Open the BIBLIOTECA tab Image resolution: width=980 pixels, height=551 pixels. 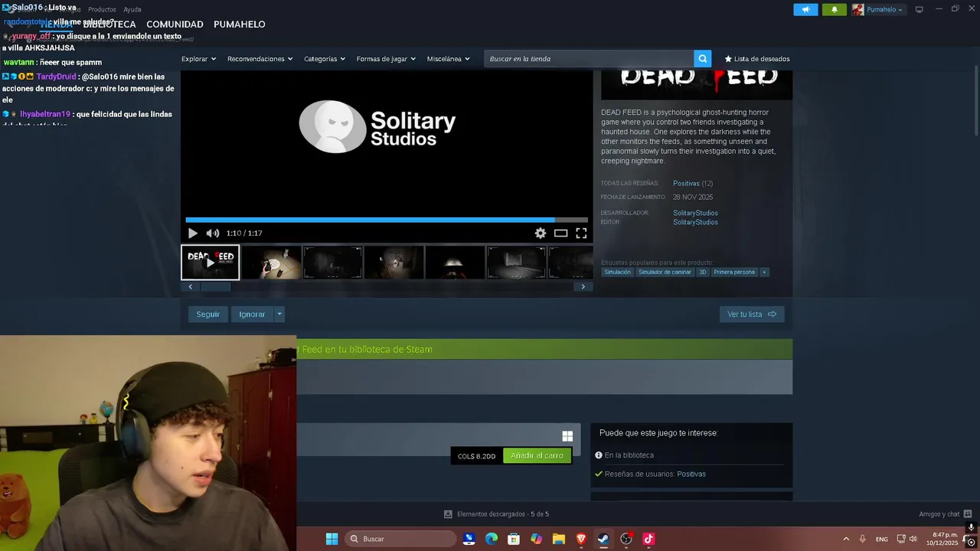tap(109, 24)
